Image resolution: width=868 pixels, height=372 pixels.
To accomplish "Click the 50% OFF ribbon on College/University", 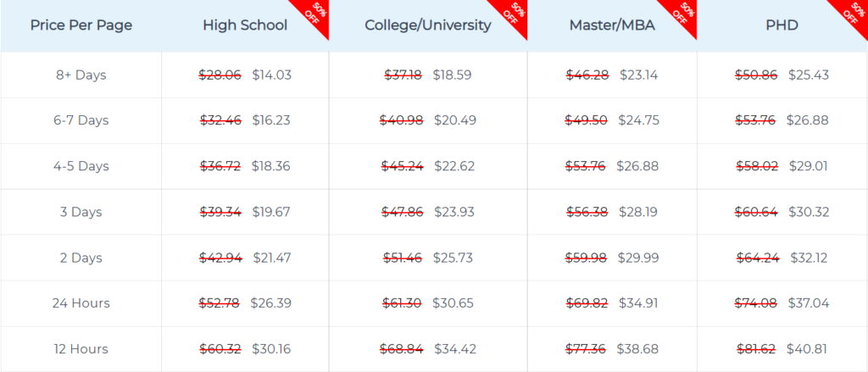I will pyautogui.click(x=515, y=14).
